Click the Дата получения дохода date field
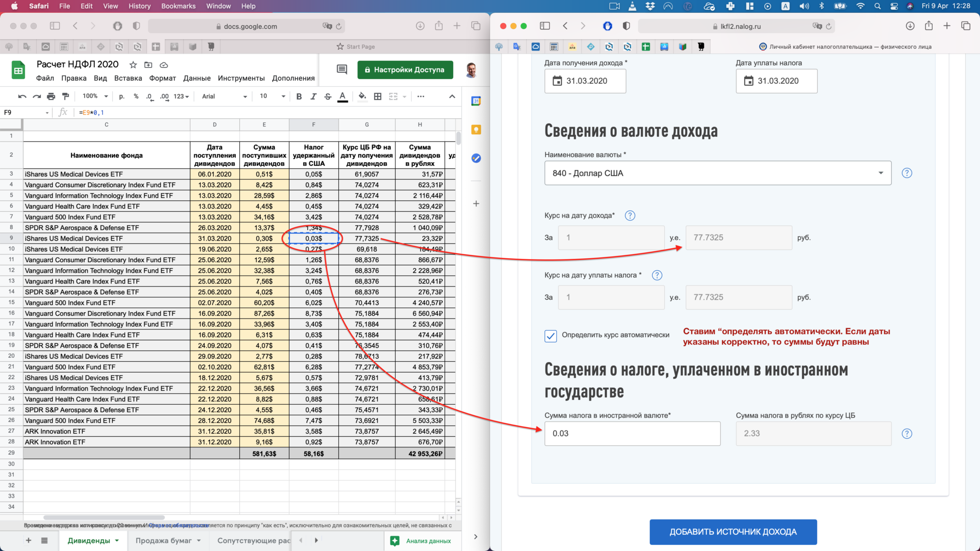This screenshot has height=551, width=980. point(585,81)
